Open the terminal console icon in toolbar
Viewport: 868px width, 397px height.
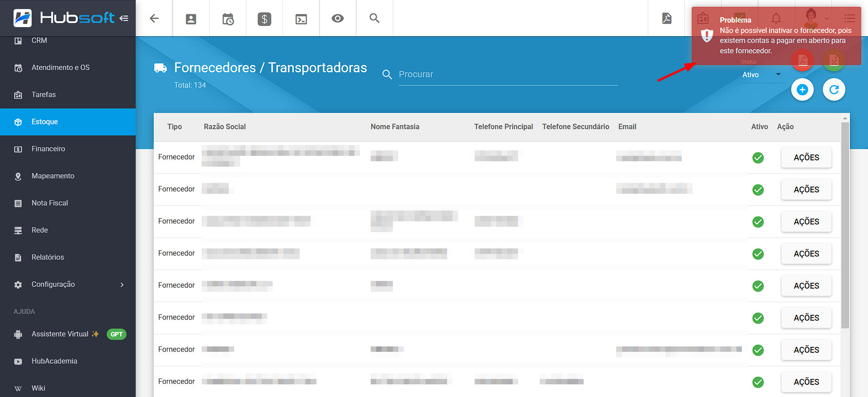(x=301, y=19)
